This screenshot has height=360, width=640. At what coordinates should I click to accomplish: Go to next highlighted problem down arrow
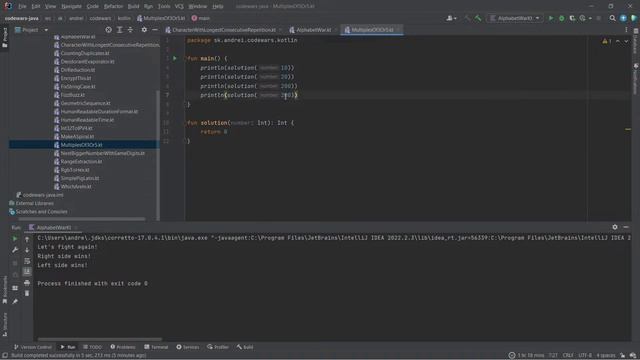(626, 41)
